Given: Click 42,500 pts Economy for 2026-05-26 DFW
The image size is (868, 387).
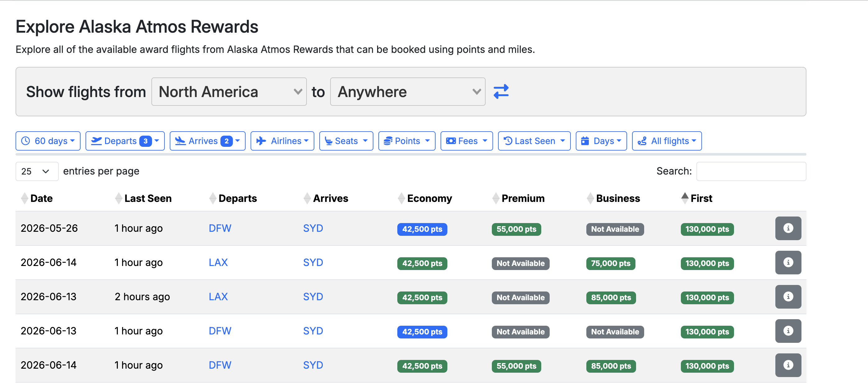Looking at the screenshot, I should tap(422, 229).
